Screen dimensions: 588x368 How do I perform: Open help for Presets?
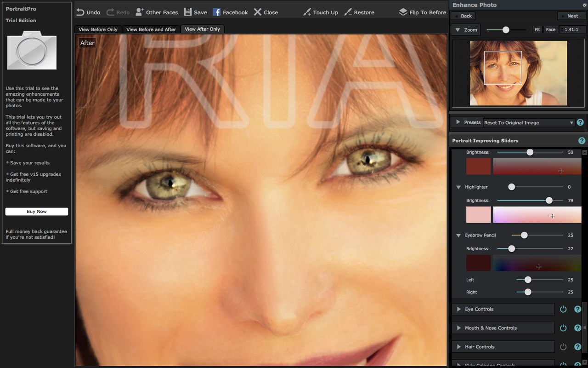(x=580, y=122)
